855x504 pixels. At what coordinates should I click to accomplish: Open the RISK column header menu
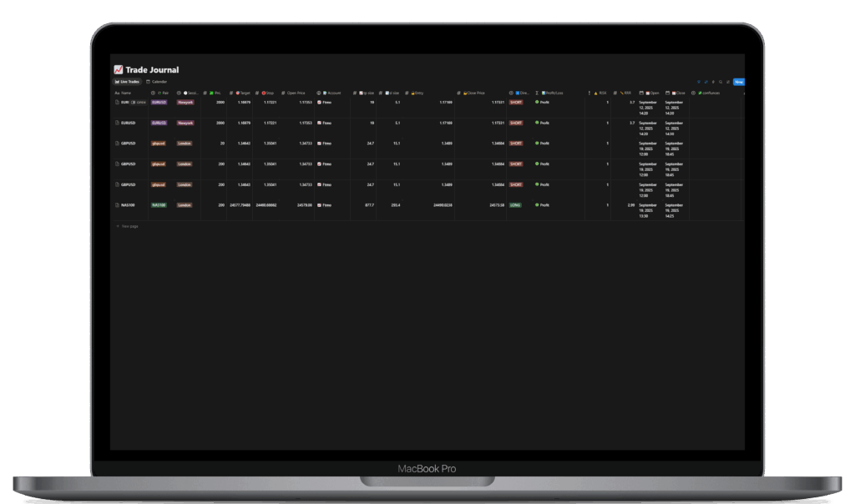[x=600, y=93]
